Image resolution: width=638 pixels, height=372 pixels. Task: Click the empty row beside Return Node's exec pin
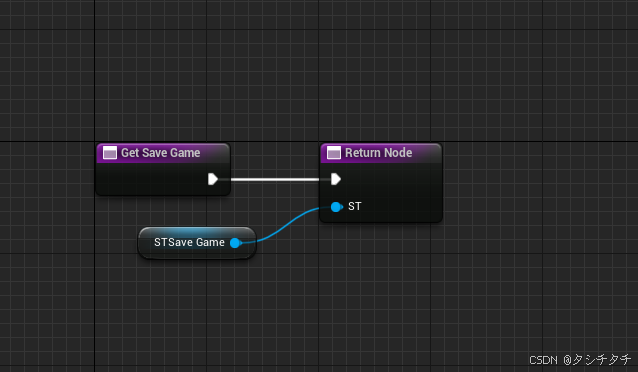pyautogui.click(x=391, y=179)
